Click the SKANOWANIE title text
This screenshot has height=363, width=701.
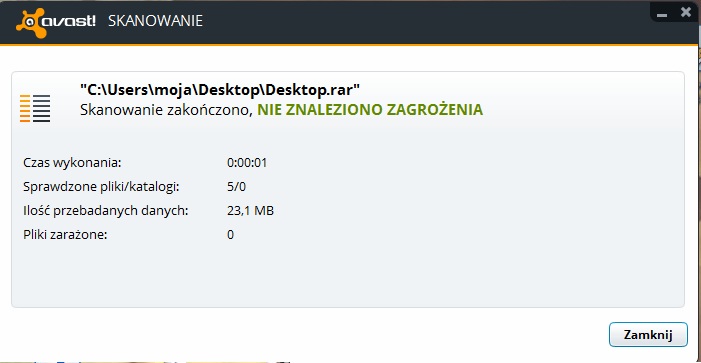click(x=155, y=21)
